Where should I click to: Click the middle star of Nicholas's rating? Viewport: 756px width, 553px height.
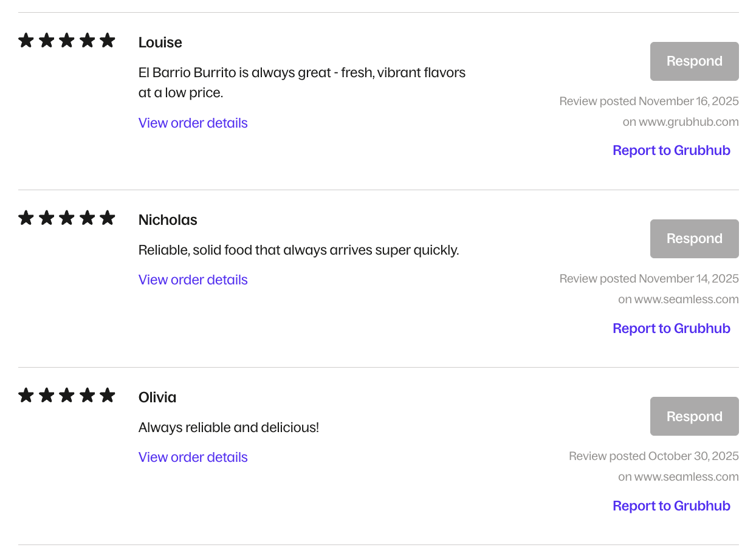pyautogui.click(x=67, y=218)
